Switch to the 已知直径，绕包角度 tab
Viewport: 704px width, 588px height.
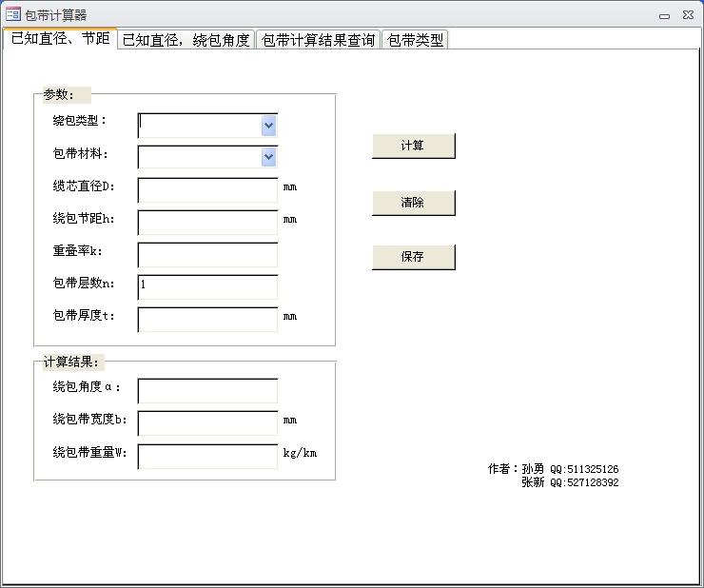(186, 40)
